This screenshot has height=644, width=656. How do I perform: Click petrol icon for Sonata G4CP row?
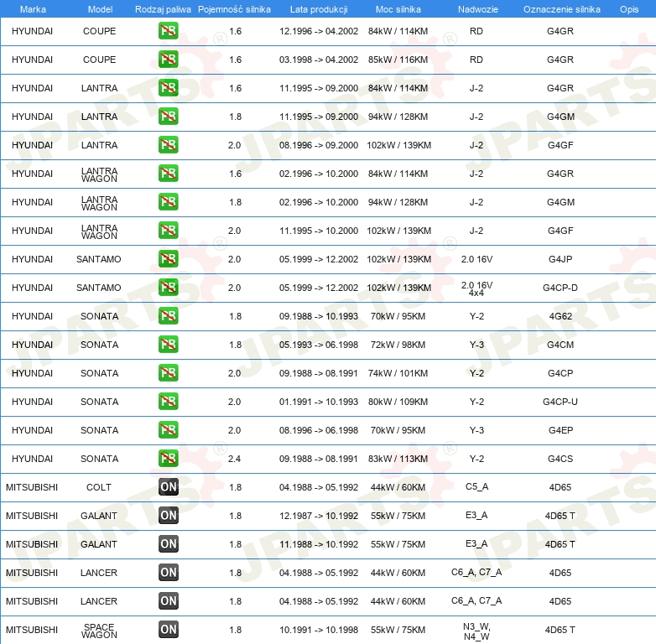[x=168, y=372]
